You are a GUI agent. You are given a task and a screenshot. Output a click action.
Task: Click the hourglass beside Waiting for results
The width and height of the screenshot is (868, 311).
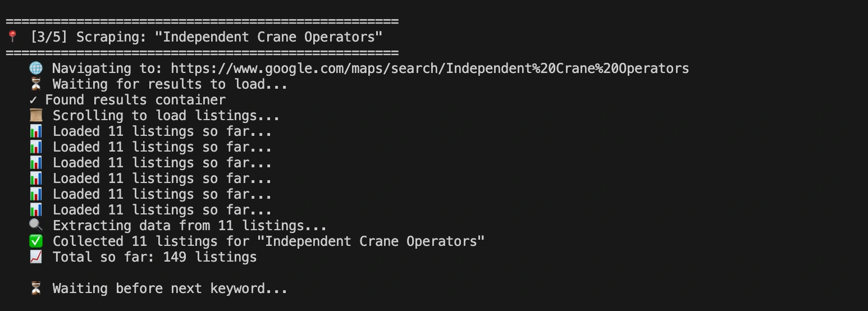tap(35, 84)
